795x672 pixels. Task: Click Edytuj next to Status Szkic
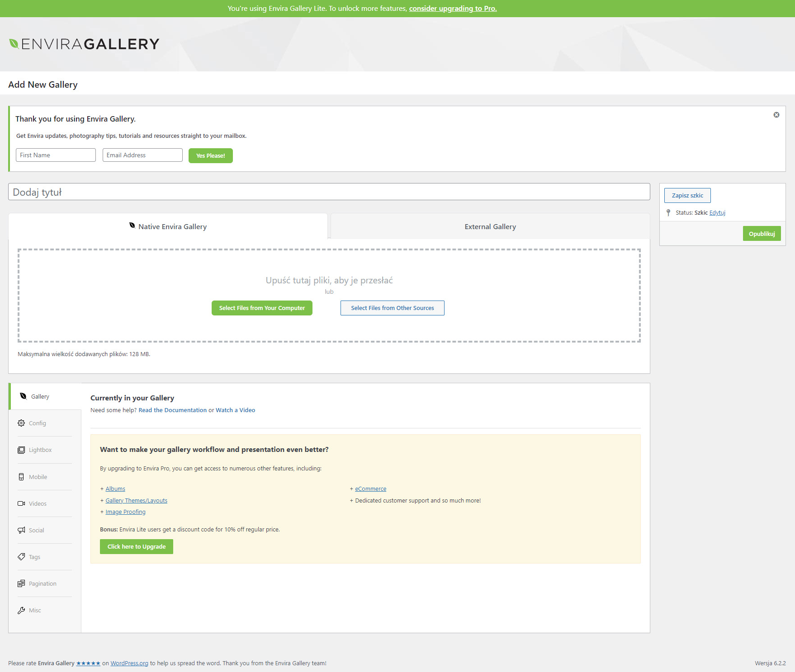coord(717,212)
